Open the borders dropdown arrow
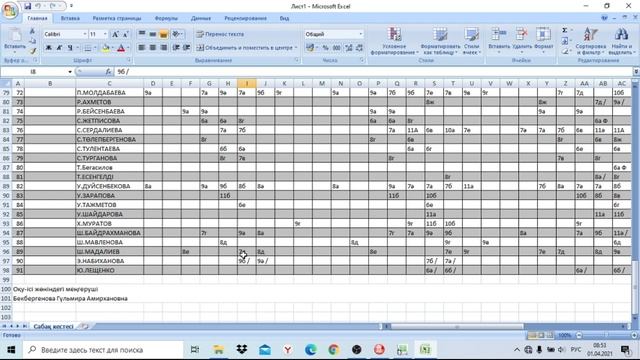Screen dimensions: 640x360 95,48
